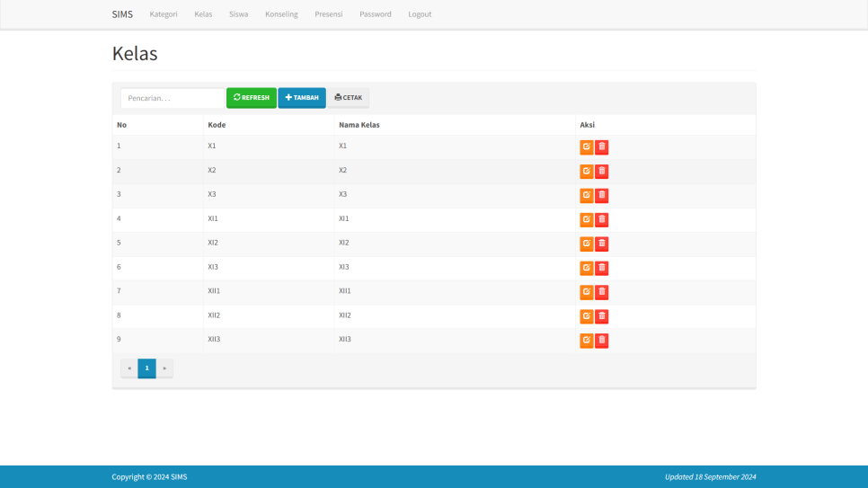Open the Kategori menu
The height and width of the screenshot is (488, 868).
coord(164,14)
